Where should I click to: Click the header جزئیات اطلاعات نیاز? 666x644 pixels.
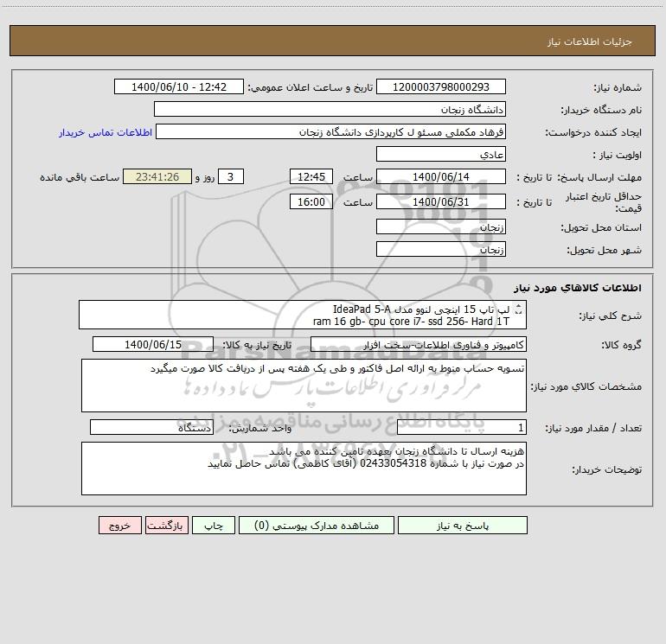tap(589, 41)
